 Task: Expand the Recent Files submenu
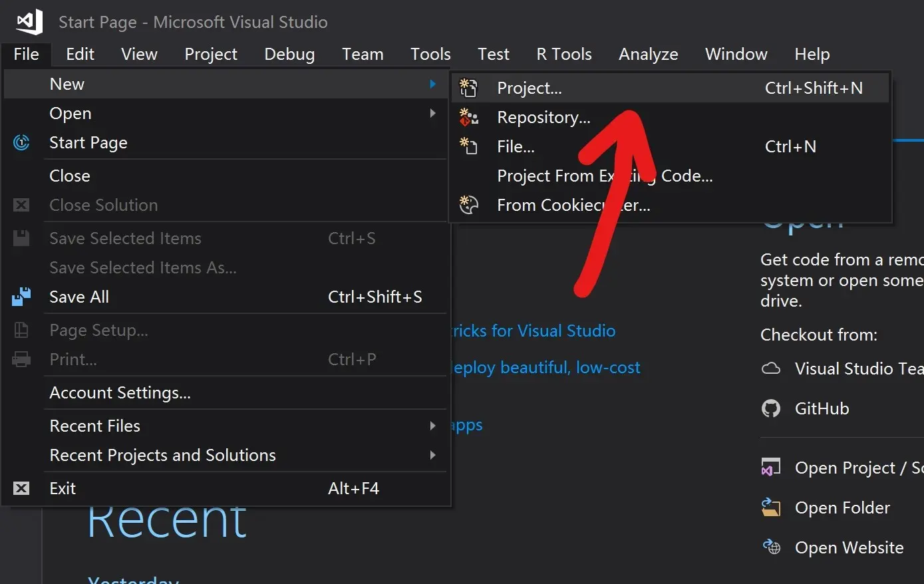432,426
